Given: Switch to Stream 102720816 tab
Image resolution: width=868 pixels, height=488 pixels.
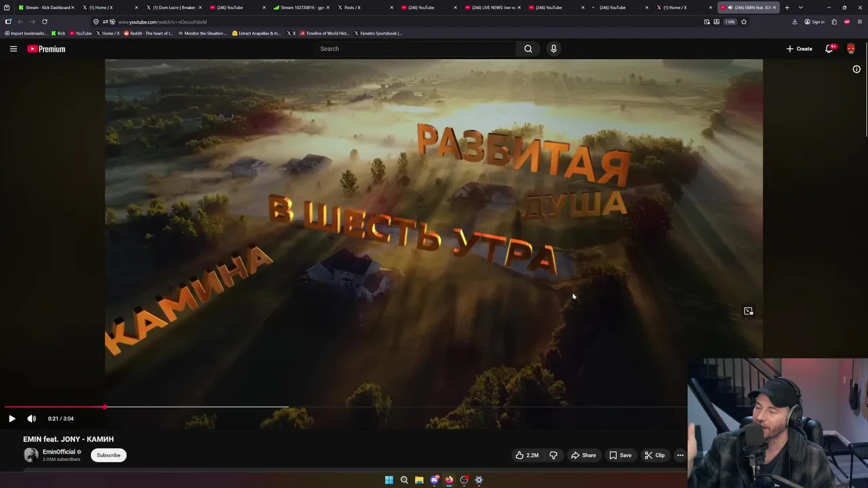Looking at the screenshot, I should click(302, 7).
